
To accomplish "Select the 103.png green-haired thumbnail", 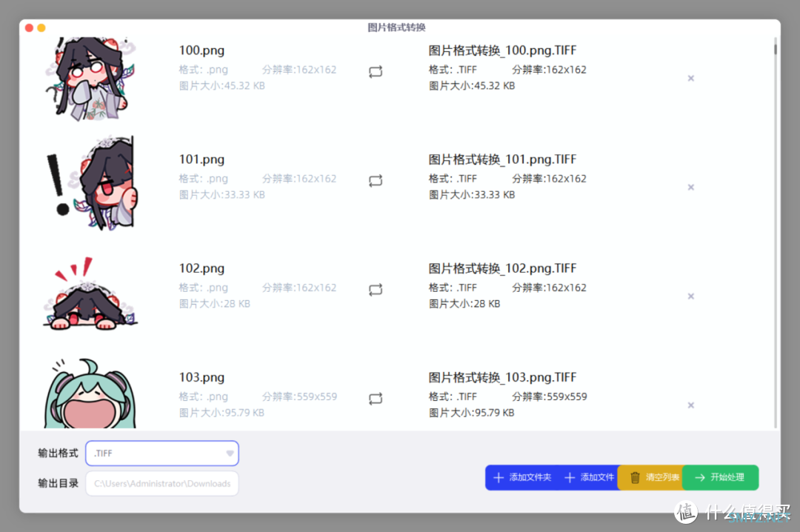I will pyautogui.click(x=90, y=393).
